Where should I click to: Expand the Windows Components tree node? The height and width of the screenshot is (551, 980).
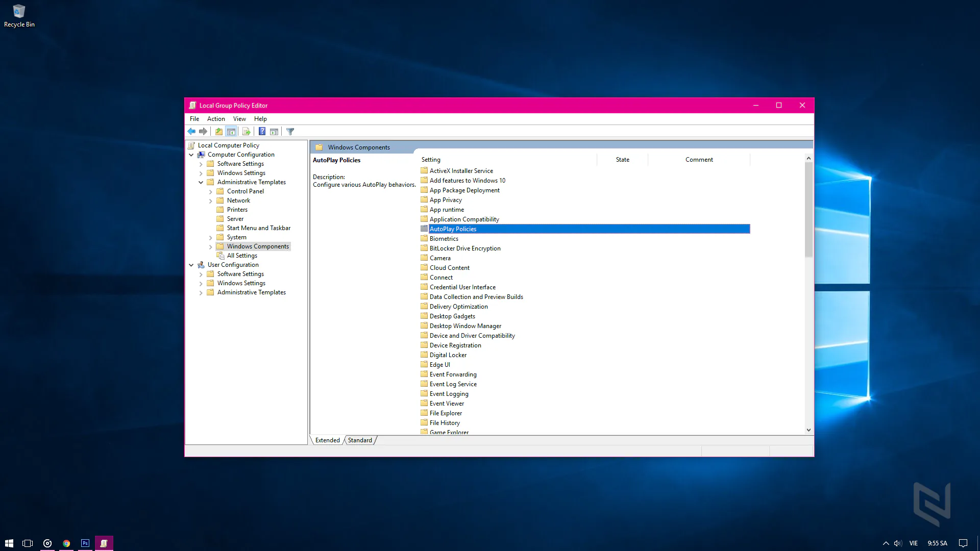click(x=211, y=247)
